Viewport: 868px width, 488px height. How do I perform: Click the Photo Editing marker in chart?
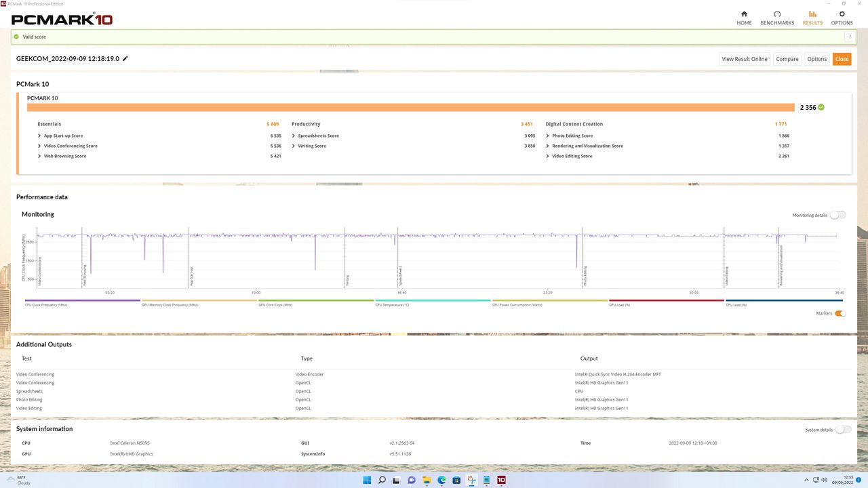pyautogui.click(x=585, y=276)
